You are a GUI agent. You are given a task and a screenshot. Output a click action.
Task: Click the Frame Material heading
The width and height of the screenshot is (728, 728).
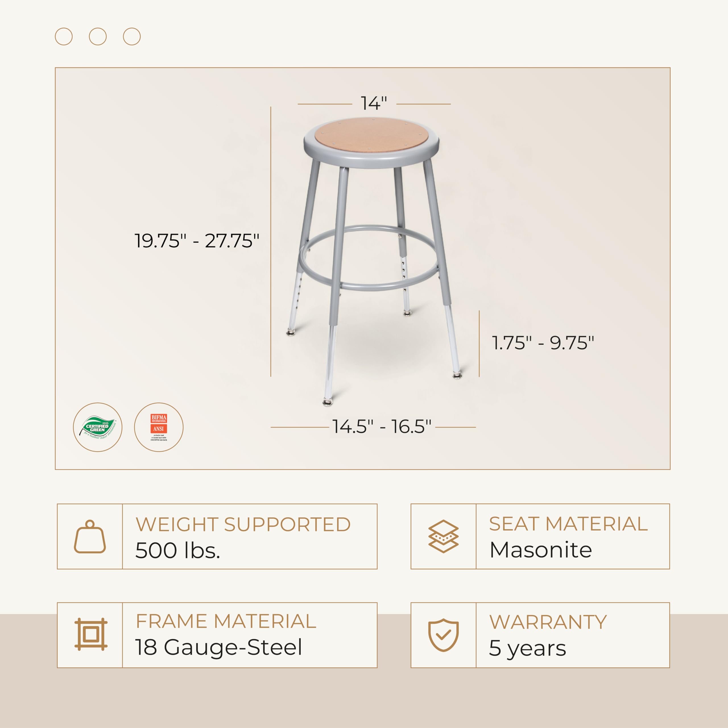point(226,621)
